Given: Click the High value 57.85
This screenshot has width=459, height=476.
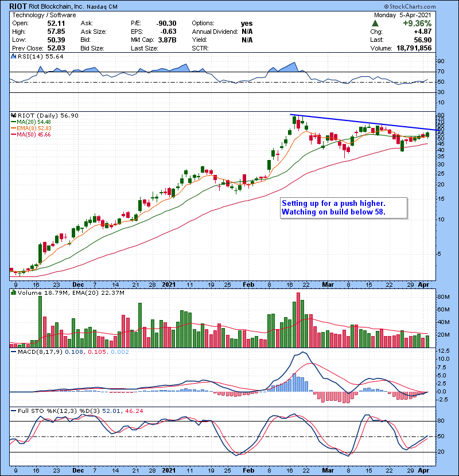Looking at the screenshot, I should 56,32.
